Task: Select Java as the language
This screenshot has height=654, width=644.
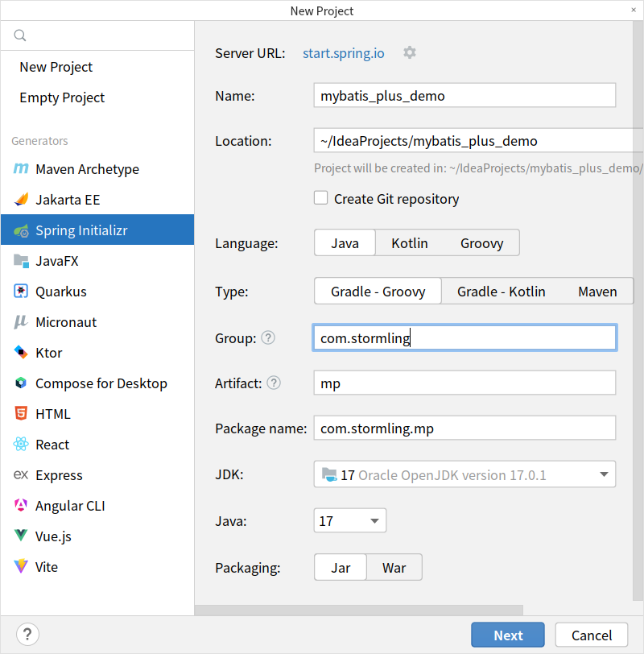Action: coord(345,242)
